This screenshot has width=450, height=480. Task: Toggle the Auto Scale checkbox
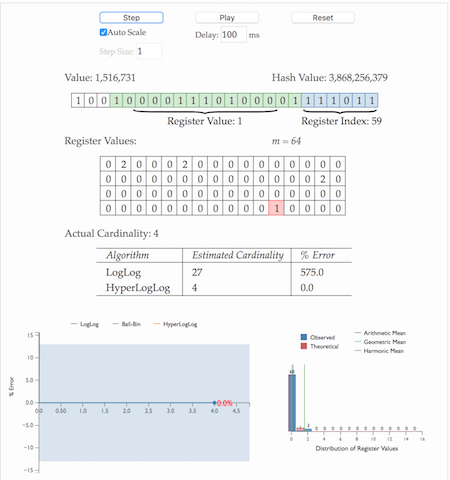tap(103, 32)
